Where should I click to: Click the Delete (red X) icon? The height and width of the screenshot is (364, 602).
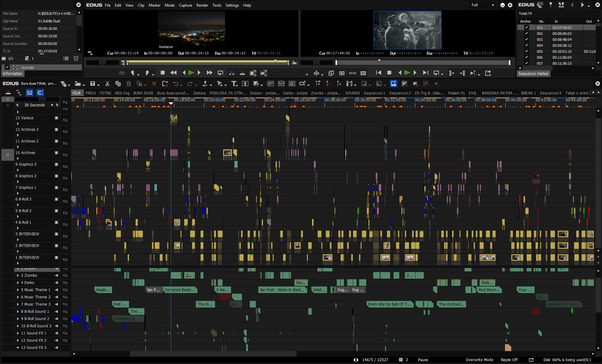click(154, 84)
